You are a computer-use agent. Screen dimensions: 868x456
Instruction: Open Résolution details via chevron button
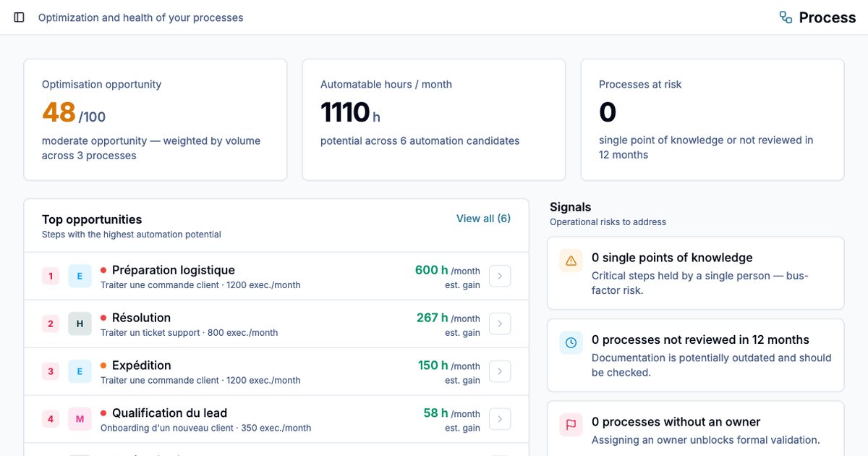pos(500,324)
